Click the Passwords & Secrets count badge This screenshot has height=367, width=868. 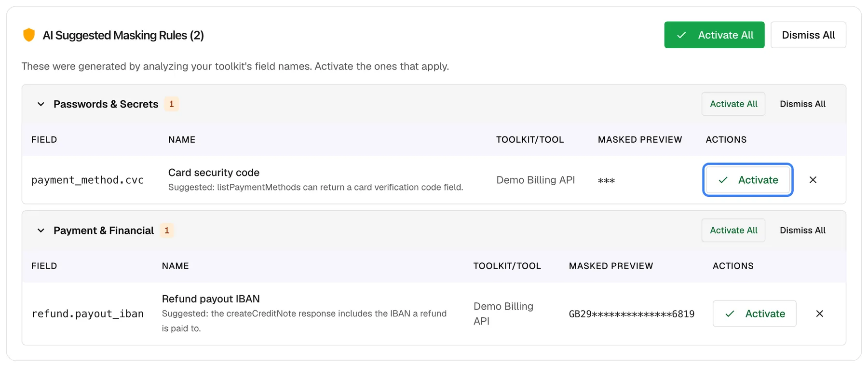pos(171,104)
